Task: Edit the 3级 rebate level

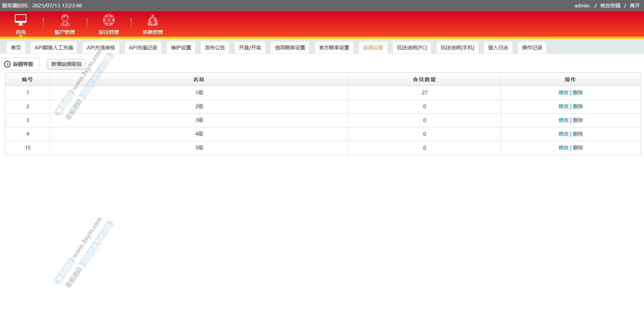Action: pyautogui.click(x=563, y=120)
